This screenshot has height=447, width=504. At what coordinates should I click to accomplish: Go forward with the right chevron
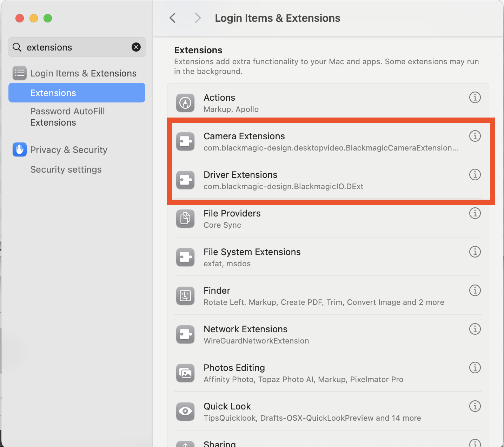pos(198,18)
